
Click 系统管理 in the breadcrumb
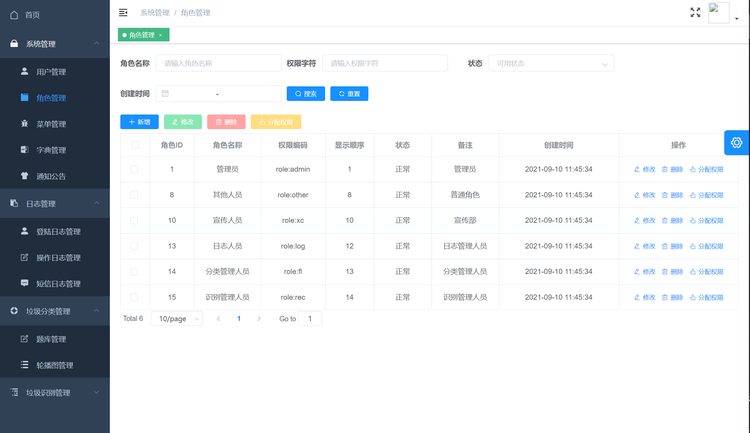click(x=155, y=12)
